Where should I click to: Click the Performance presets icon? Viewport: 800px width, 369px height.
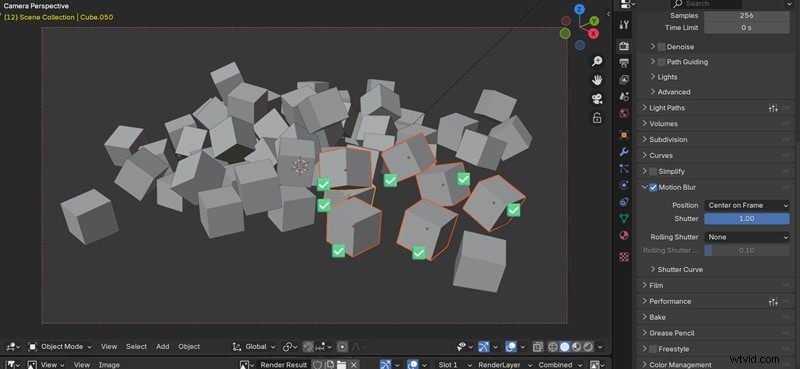773,302
